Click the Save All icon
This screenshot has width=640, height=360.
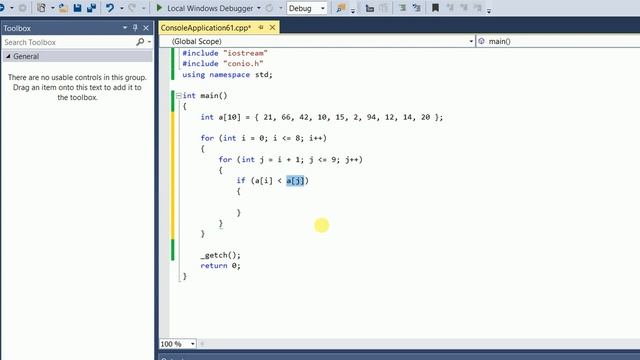click(x=91, y=8)
